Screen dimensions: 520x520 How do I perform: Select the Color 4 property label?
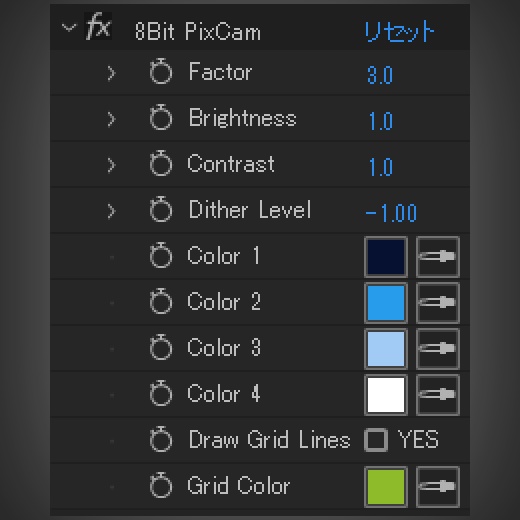tap(224, 394)
